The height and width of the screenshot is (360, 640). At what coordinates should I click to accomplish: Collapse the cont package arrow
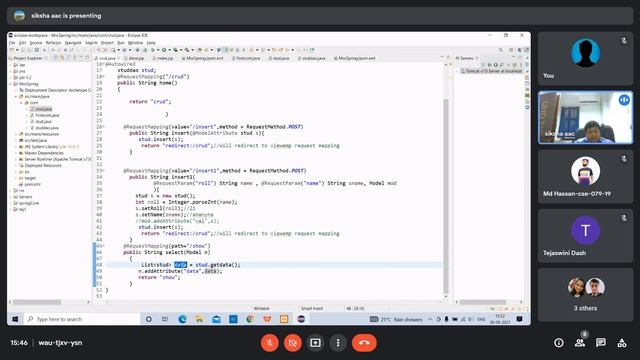[x=22, y=103]
